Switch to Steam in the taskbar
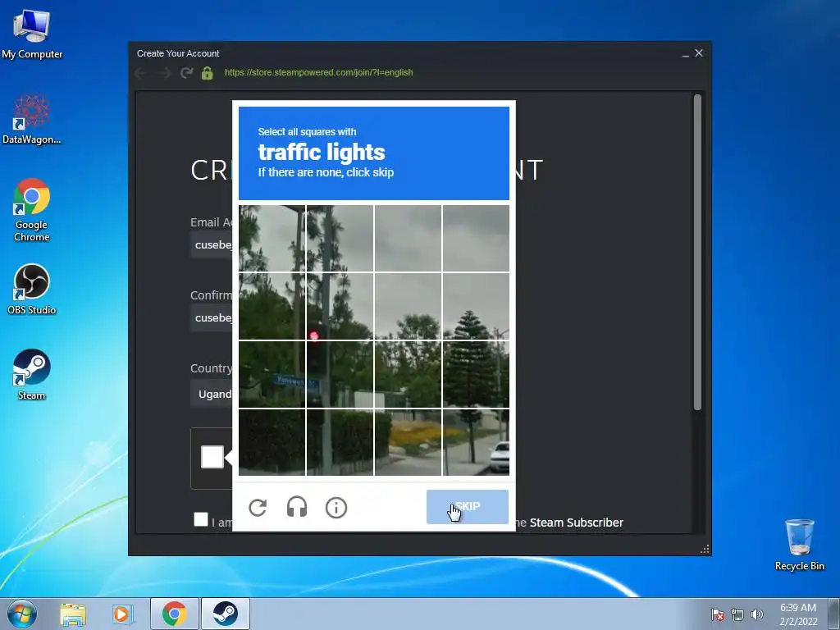This screenshot has height=630, width=840. (226, 614)
